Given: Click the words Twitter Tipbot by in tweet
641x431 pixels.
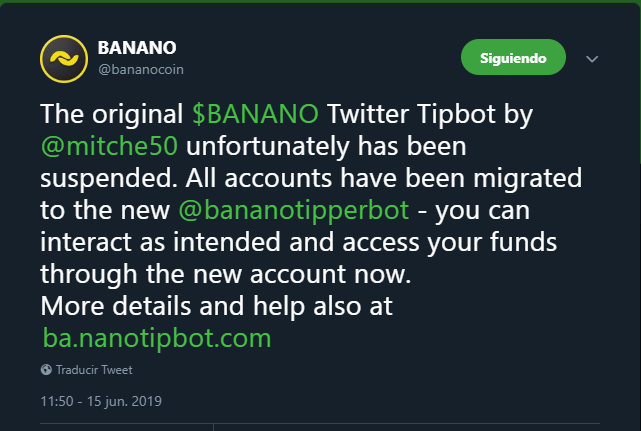Looking at the screenshot, I should pos(430,114).
